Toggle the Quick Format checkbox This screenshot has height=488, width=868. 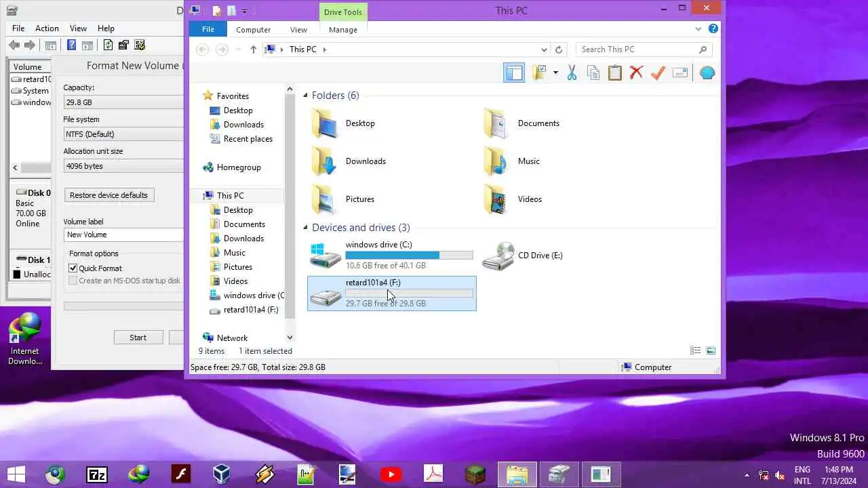click(x=73, y=268)
